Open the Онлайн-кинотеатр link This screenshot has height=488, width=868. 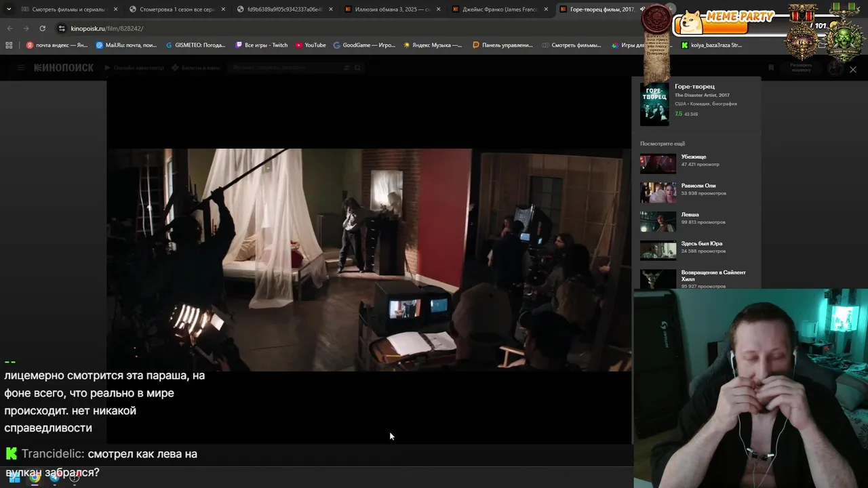point(134,68)
